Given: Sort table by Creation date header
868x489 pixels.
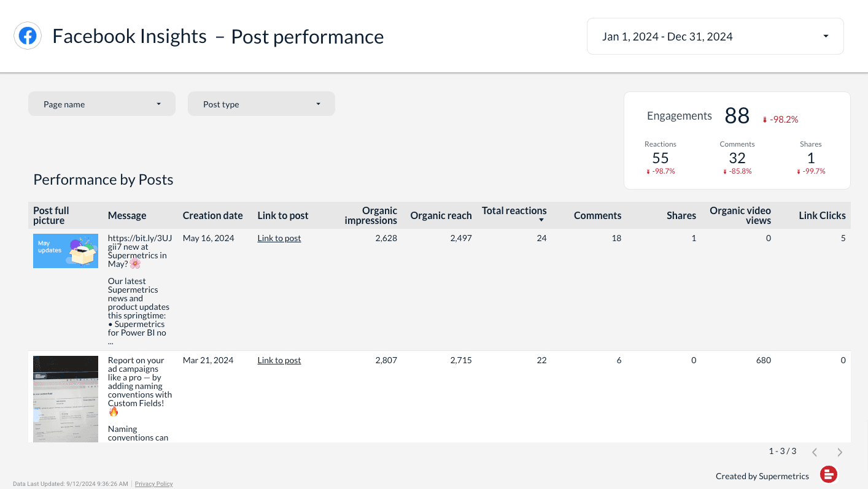Looking at the screenshot, I should pos(212,215).
